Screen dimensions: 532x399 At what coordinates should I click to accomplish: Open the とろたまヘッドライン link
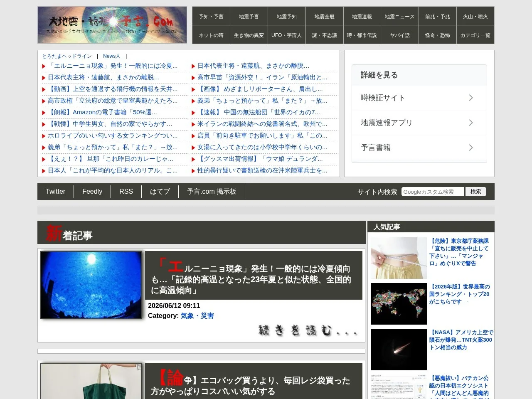(x=67, y=56)
